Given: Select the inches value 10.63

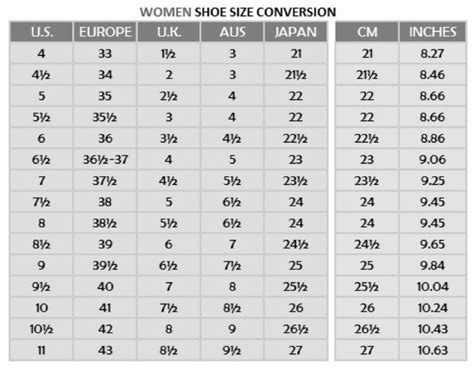Looking at the screenshot, I should [x=433, y=350].
